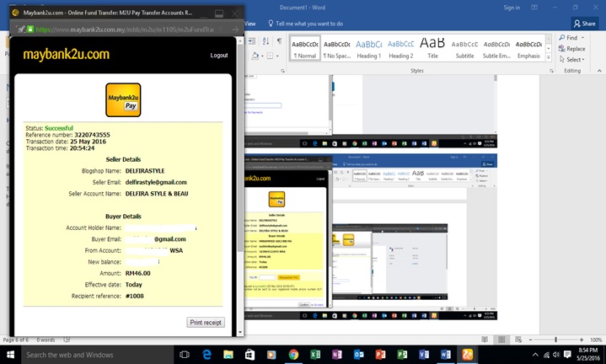Select recipient reference #1008
The image size is (606, 364).
pos(135,296)
